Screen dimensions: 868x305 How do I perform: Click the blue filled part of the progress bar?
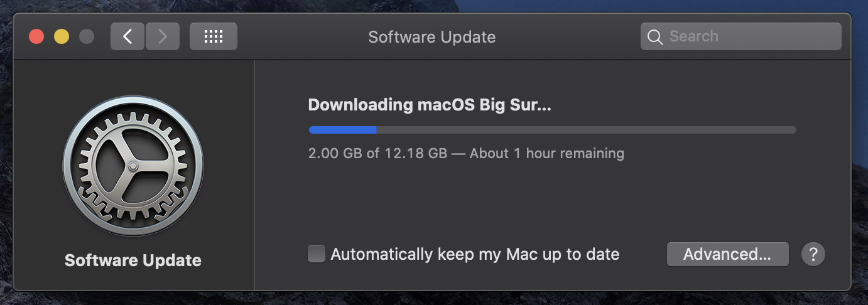coord(342,130)
